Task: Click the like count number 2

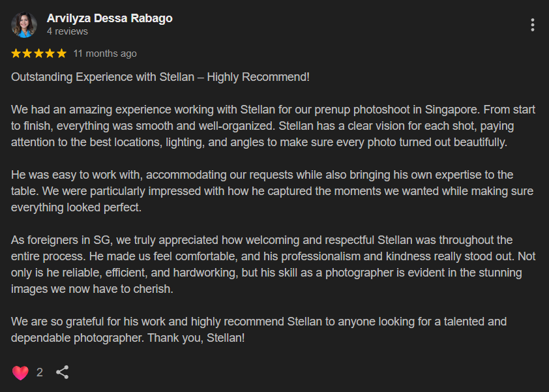Action: click(40, 372)
